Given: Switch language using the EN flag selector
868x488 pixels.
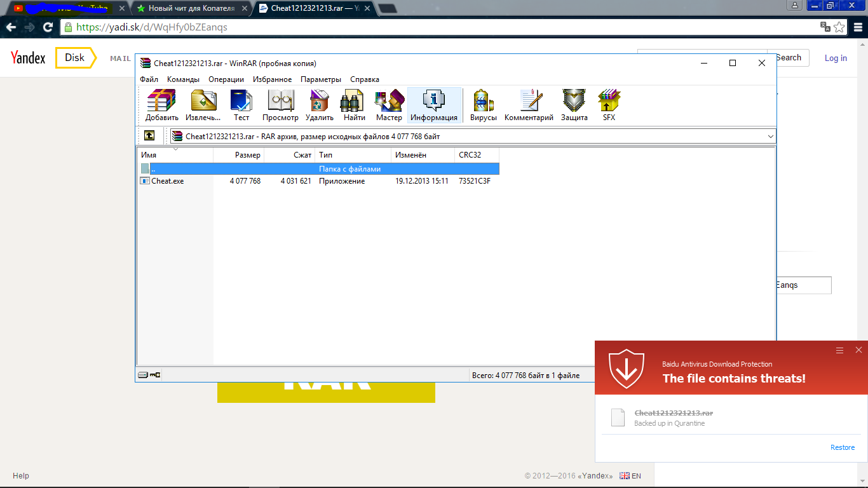Looking at the screenshot, I should [630, 476].
